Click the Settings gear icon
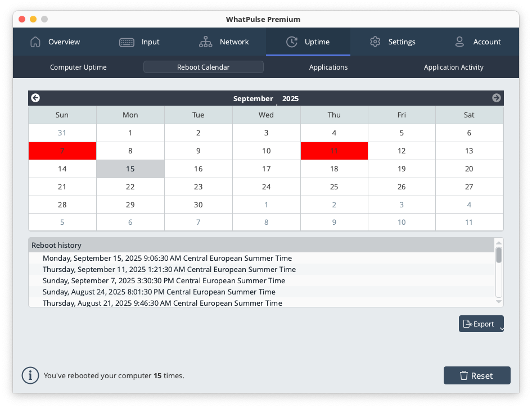532x408 pixels. click(375, 42)
